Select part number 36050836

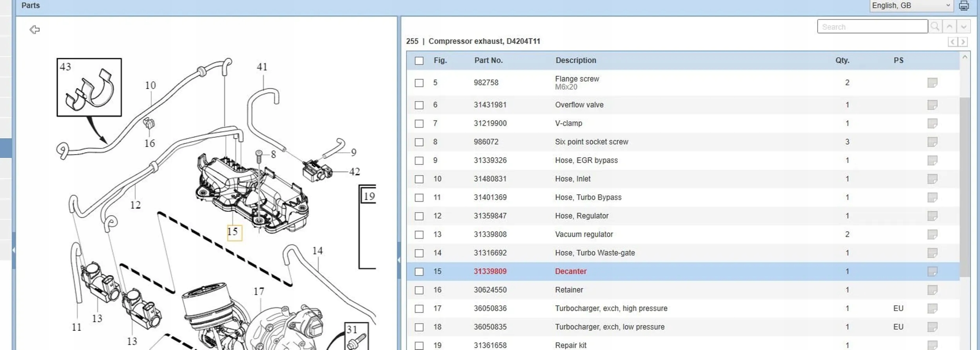(x=490, y=308)
